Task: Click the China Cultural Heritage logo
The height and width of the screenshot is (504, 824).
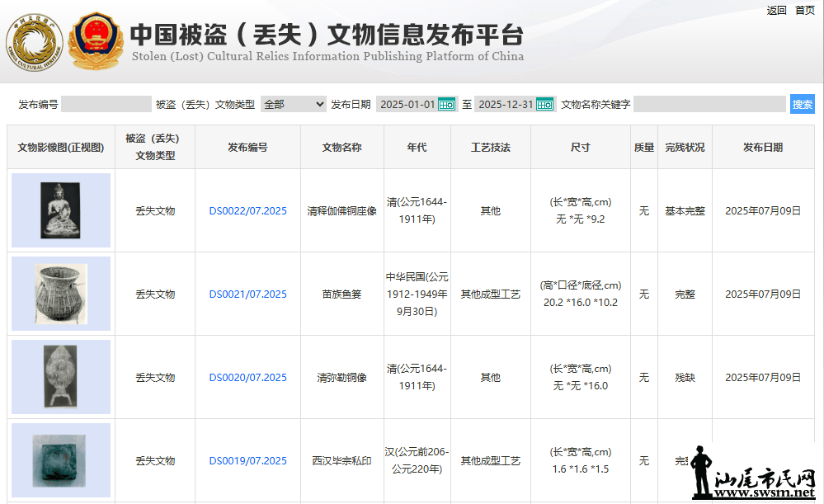Action: click(x=35, y=41)
